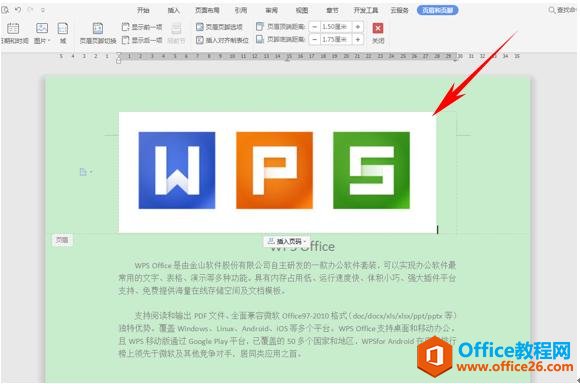Open the 视图 (View) tab

tap(301, 10)
